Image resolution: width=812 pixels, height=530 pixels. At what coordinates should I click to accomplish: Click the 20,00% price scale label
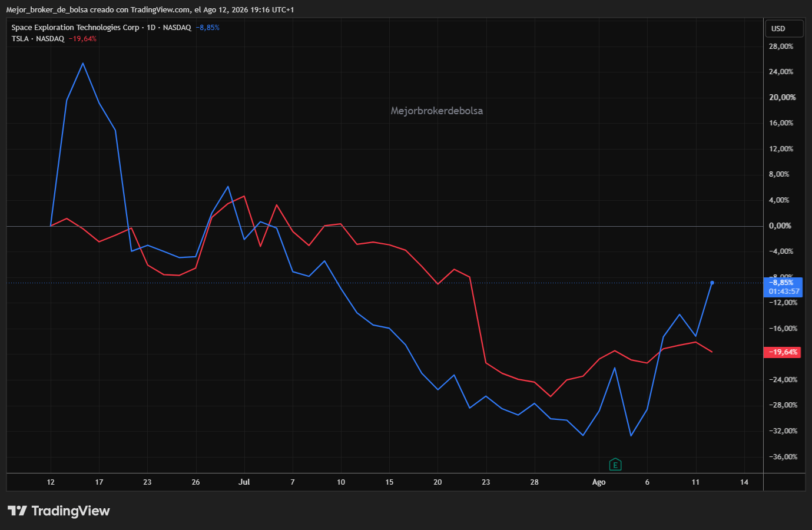782,98
